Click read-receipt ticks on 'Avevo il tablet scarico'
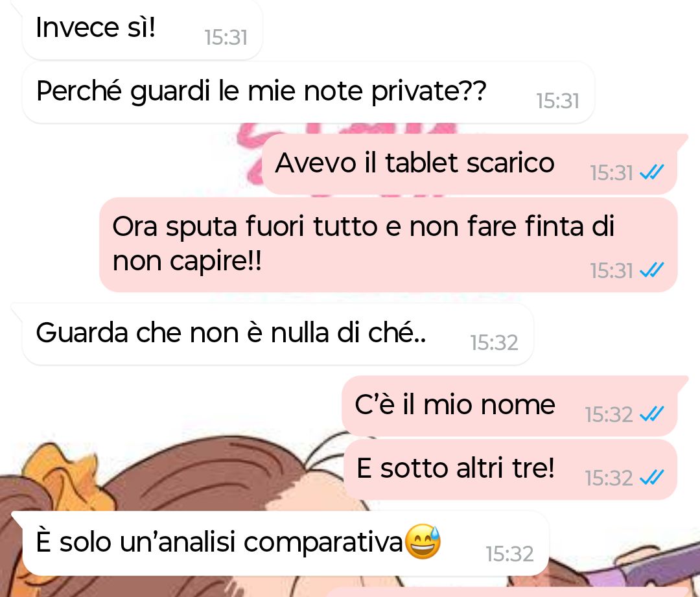The width and height of the screenshot is (700, 597). point(652,172)
